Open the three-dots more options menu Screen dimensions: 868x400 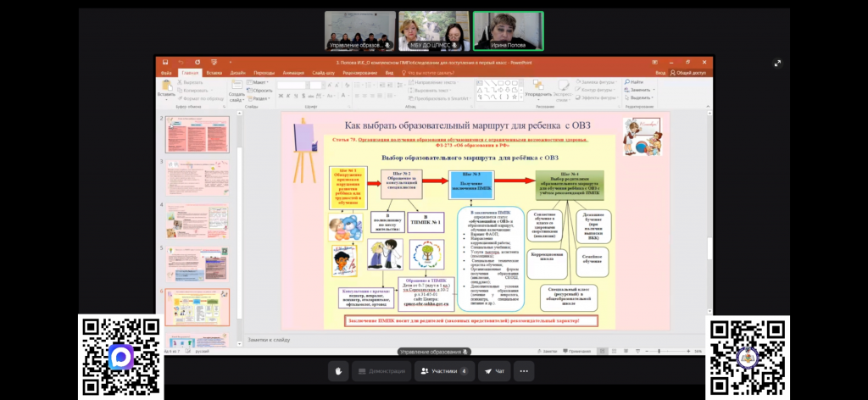point(524,371)
